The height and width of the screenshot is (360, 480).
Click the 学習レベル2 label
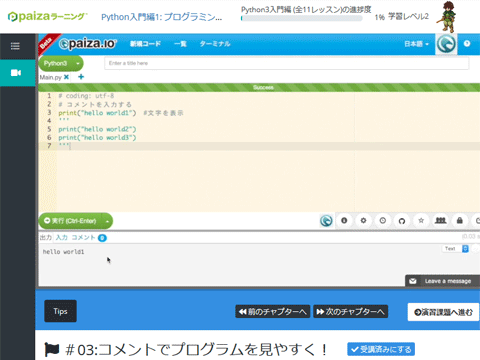(x=408, y=17)
